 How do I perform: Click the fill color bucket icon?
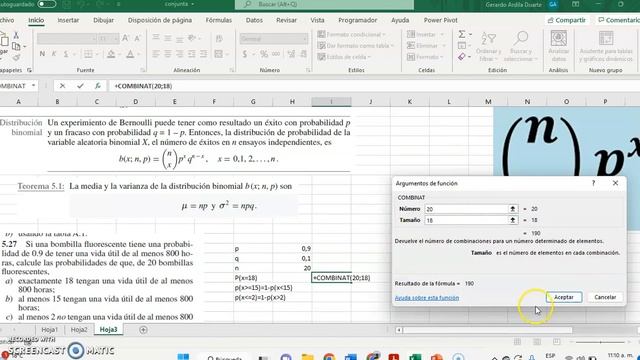coord(111,54)
